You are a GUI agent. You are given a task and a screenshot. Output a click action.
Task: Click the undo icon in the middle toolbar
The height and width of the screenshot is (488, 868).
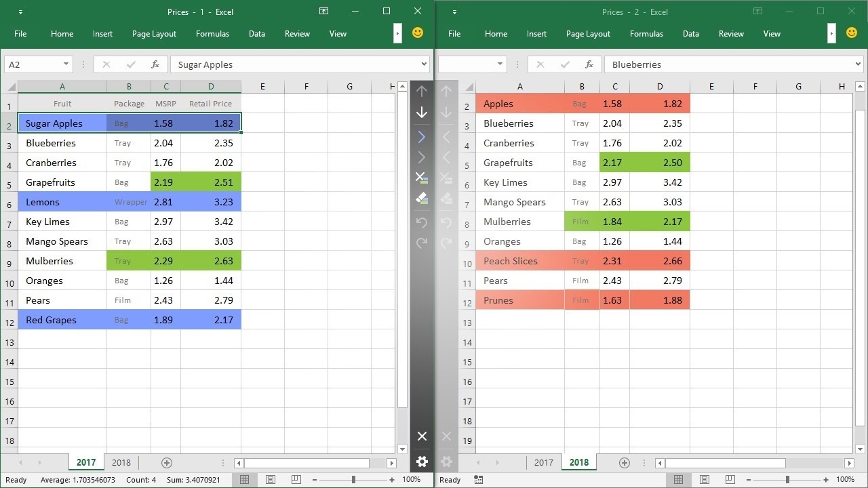click(422, 223)
